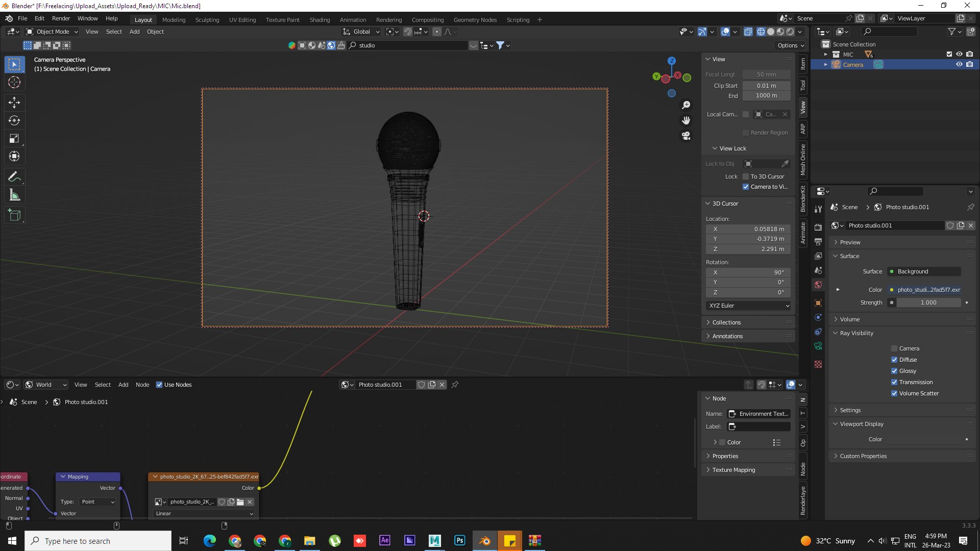Adjust the Strength 1.000 slider
This screenshot has width=980, height=551.
point(928,303)
